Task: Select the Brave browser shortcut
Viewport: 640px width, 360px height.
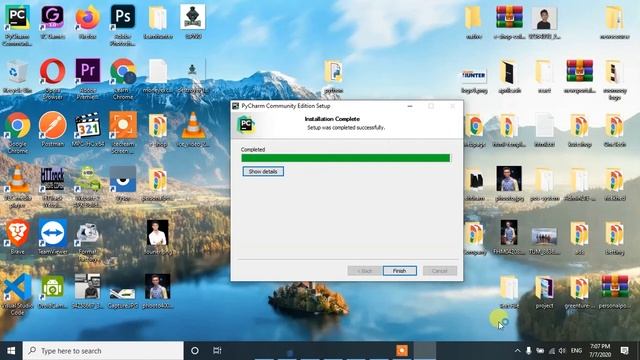Action: point(17,238)
